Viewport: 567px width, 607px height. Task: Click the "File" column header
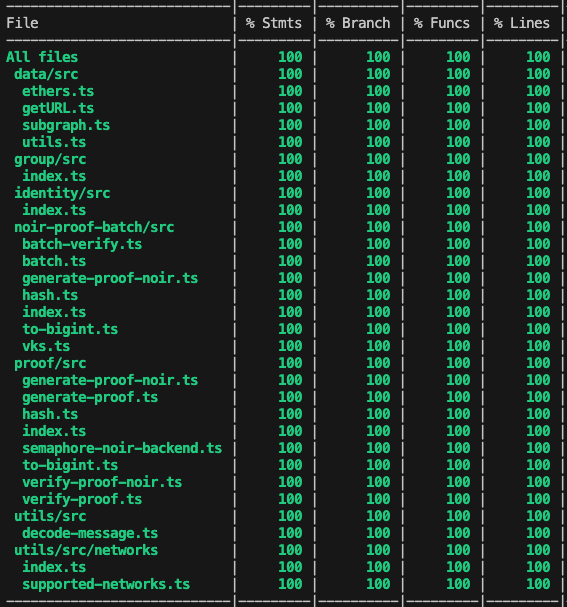click(x=22, y=23)
